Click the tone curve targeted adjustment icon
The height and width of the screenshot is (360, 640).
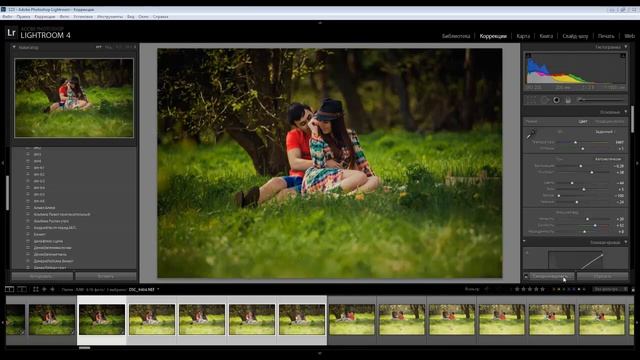pyautogui.click(x=527, y=253)
